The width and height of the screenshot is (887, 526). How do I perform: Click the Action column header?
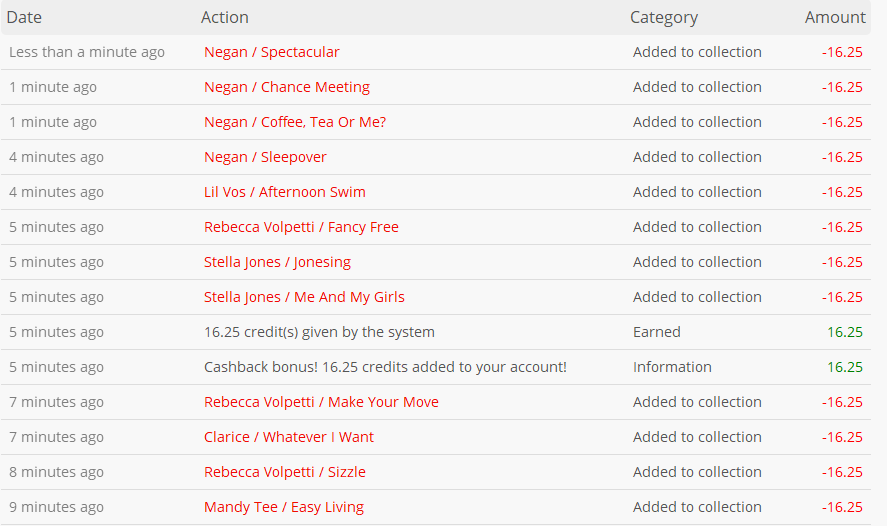pyautogui.click(x=225, y=18)
